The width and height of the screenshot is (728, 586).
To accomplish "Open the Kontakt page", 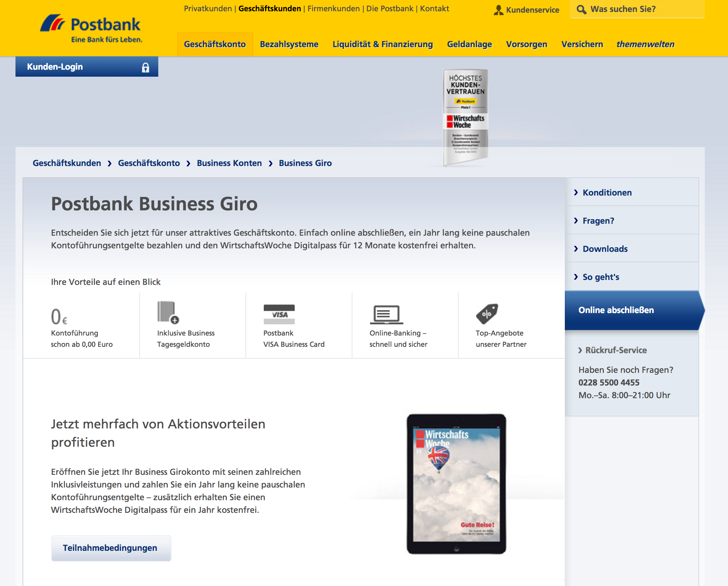I will point(434,8).
